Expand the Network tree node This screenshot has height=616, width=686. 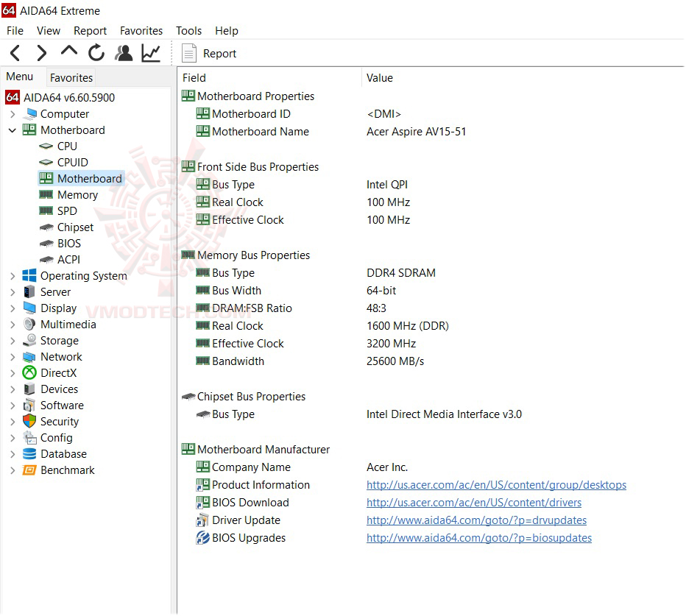tap(13, 357)
